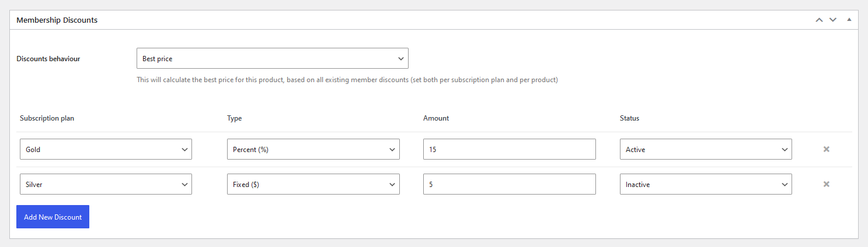The width and height of the screenshot is (868, 247).
Task: Remove the Silver discount row
Action: pos(826,184)
